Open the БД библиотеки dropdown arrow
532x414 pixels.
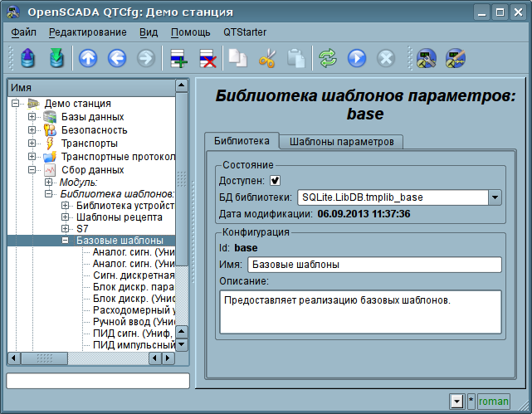pos(495,197)
